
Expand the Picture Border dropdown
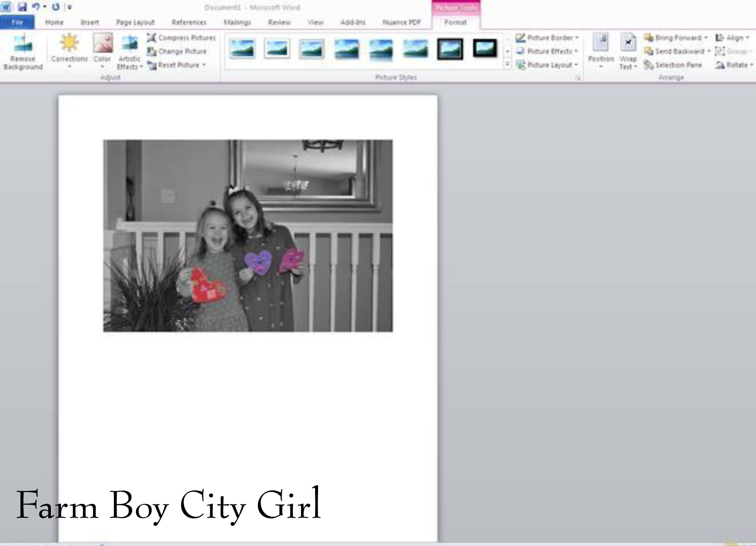coord(577,38)
